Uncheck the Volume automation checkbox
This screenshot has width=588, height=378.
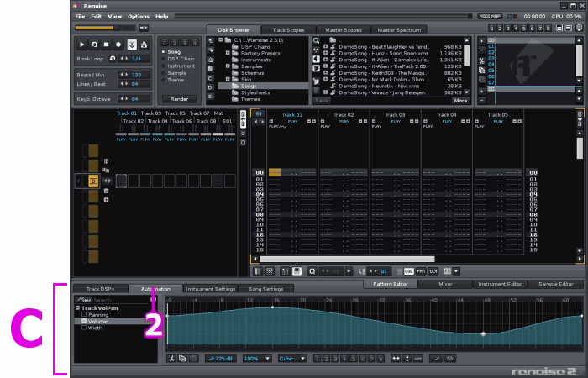84,321
